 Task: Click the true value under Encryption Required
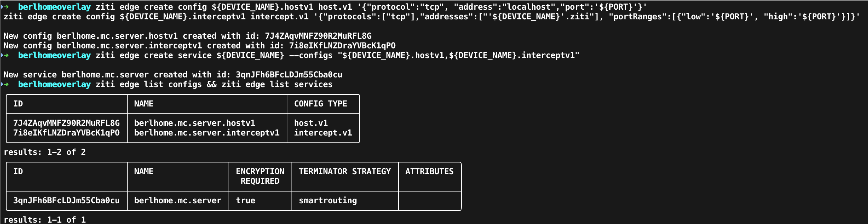(x=246, y=200)
